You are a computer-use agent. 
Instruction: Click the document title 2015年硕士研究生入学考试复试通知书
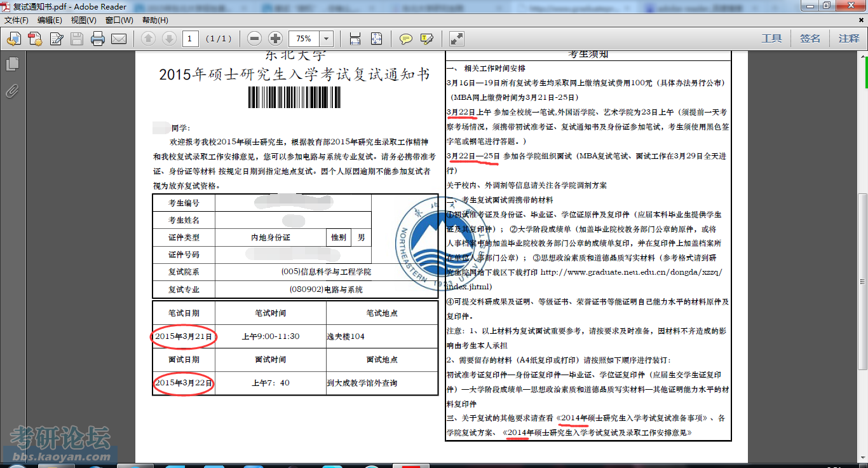coord(294,74)
